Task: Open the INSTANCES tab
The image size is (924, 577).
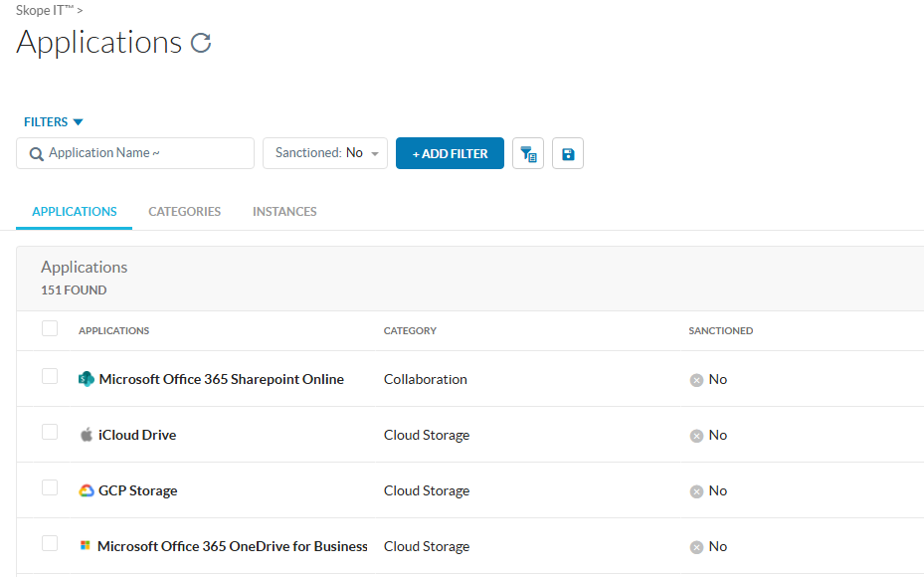Action: coord(284,212)
